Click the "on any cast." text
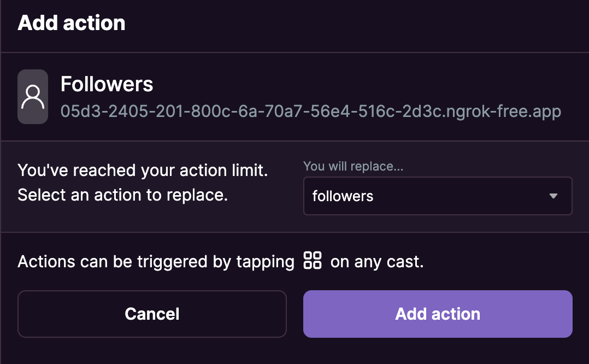Image resolution: width=589 pixels, height=364 pixels. coord(377,262)
